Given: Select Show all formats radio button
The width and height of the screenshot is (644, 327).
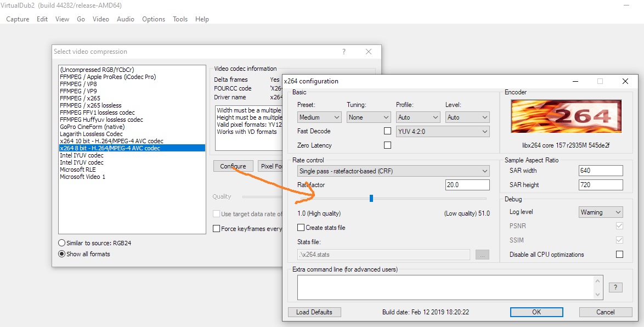Looking at the screenshot, I should (x=61, y=254).
